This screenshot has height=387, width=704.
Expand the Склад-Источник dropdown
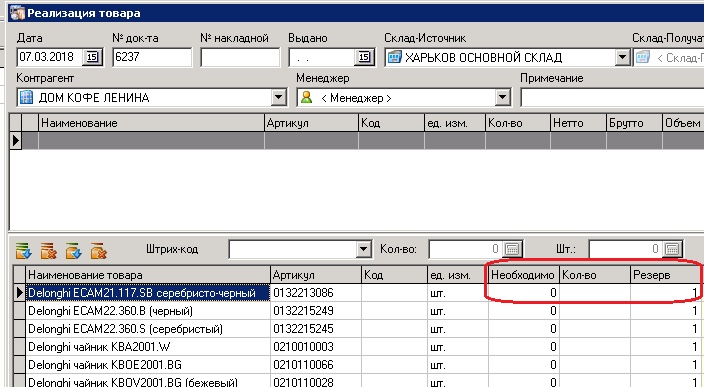(x=622, y=57)
